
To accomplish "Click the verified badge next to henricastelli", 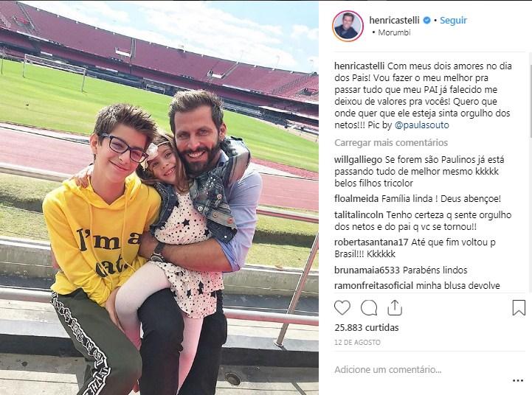I will tap(436, 21).
